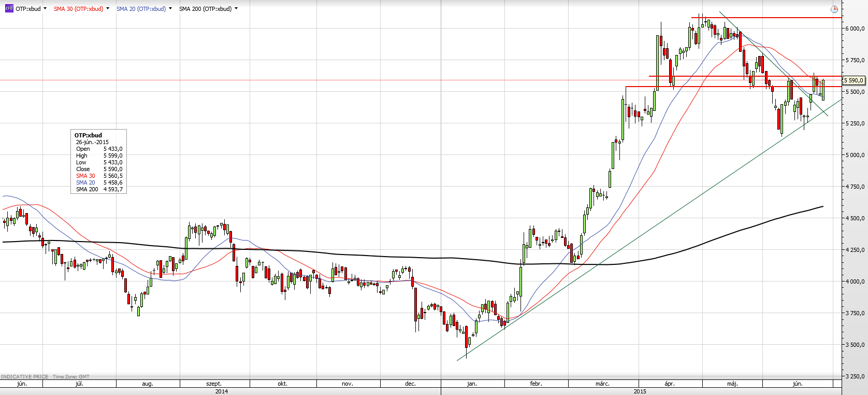Click the 5 590,0 current price tag
This screenshot has width=868, height=395.
pos(854,80)
